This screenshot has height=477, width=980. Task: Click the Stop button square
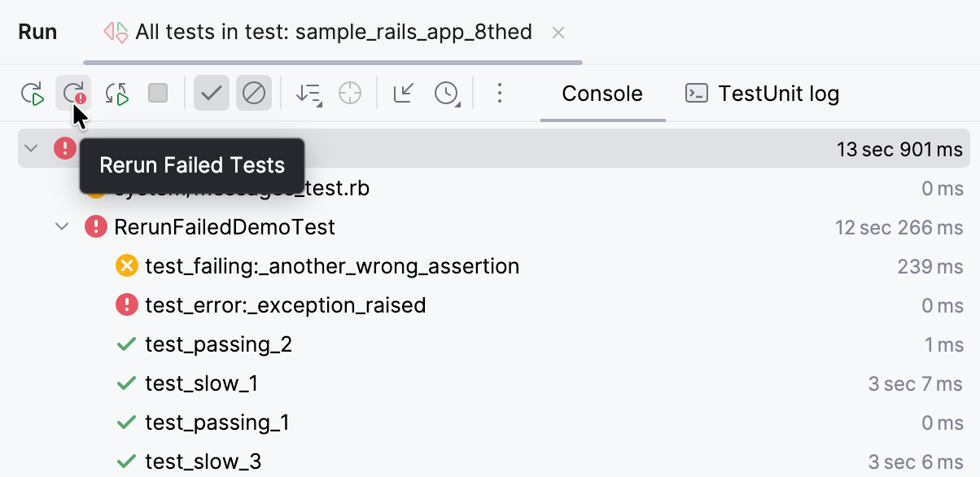(x=158, y=94)
